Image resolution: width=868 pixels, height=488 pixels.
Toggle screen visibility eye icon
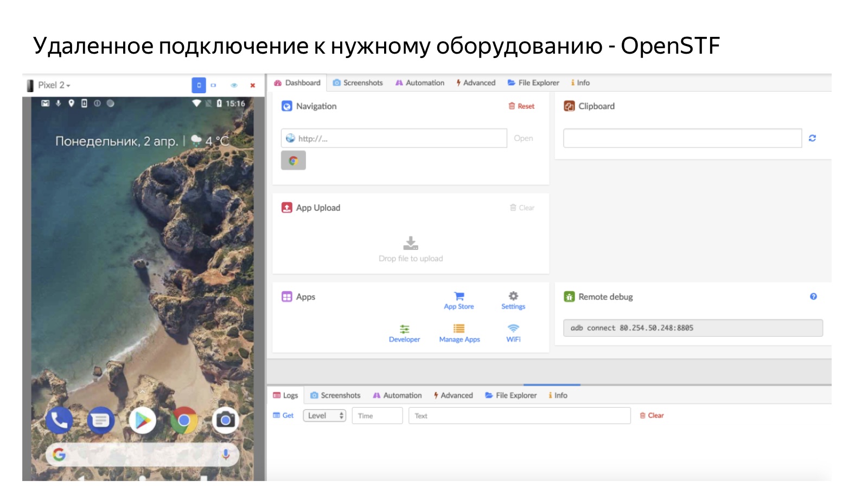[x=234, y=85]
